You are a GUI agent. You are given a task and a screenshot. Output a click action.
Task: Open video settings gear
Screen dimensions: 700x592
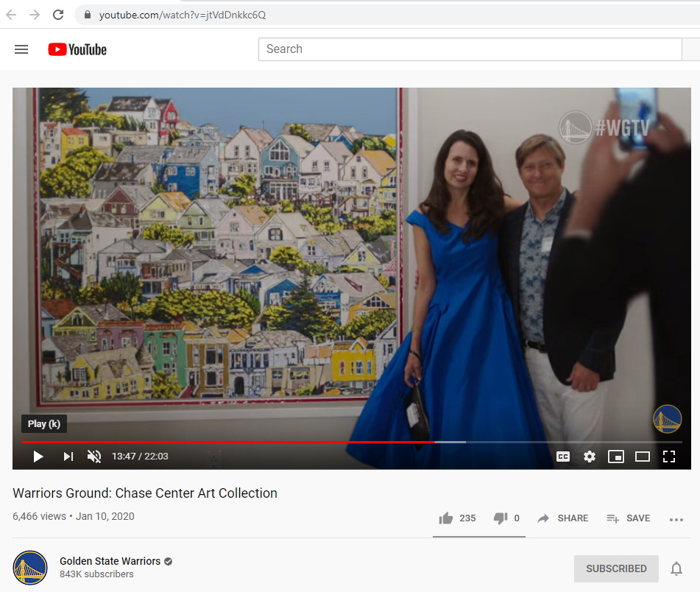tap(590, 457)
